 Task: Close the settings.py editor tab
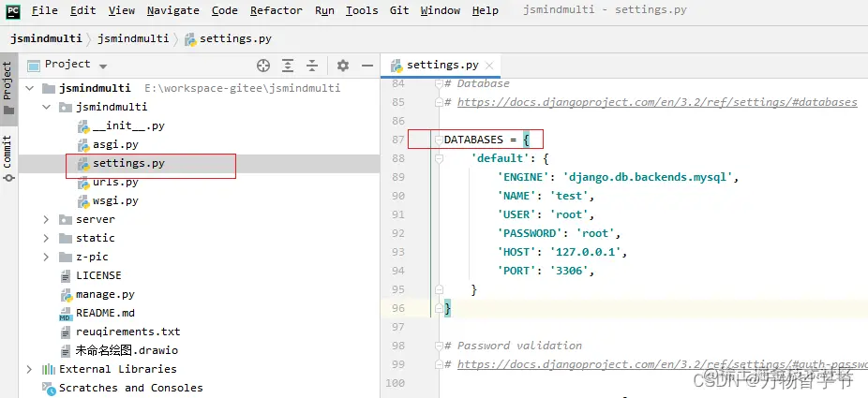pyautogui.click(x=489, y=66)
